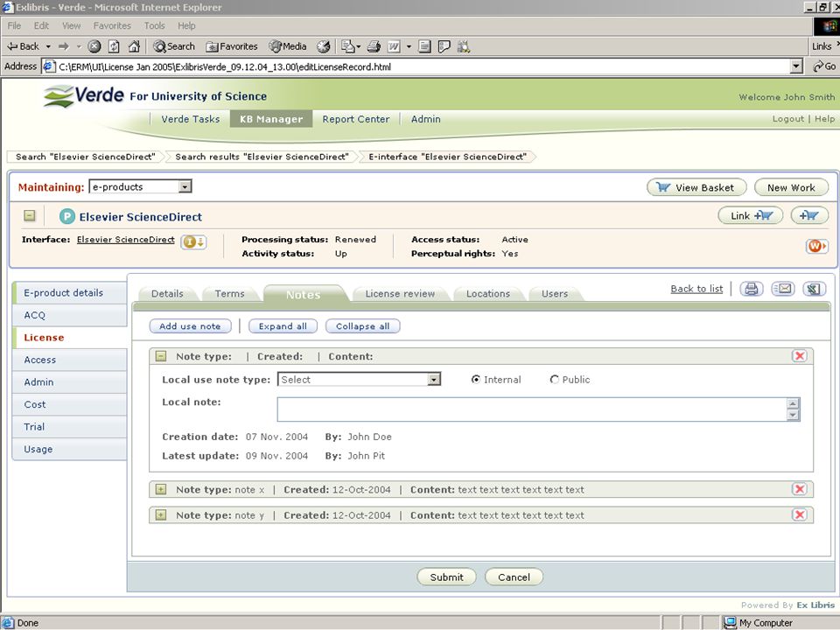Open the Terms tab
The image size is (840, 630).
click(x=229, y=294)
